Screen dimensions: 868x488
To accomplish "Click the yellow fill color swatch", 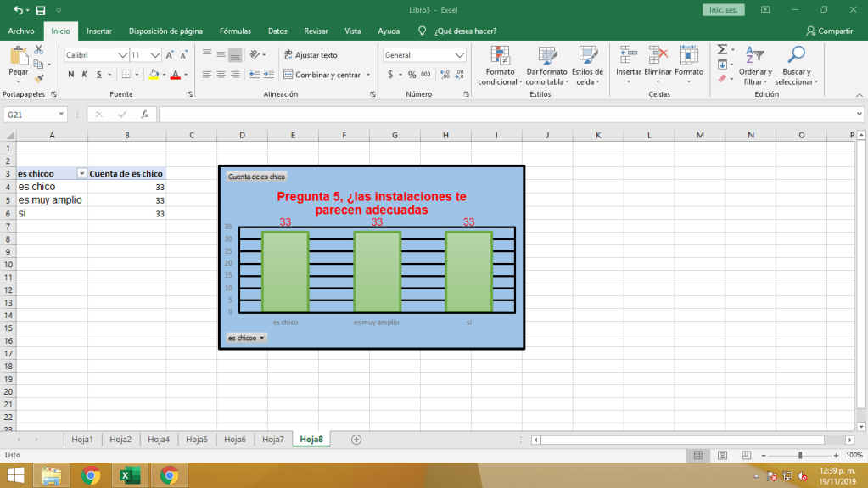I will coord(154,75).
